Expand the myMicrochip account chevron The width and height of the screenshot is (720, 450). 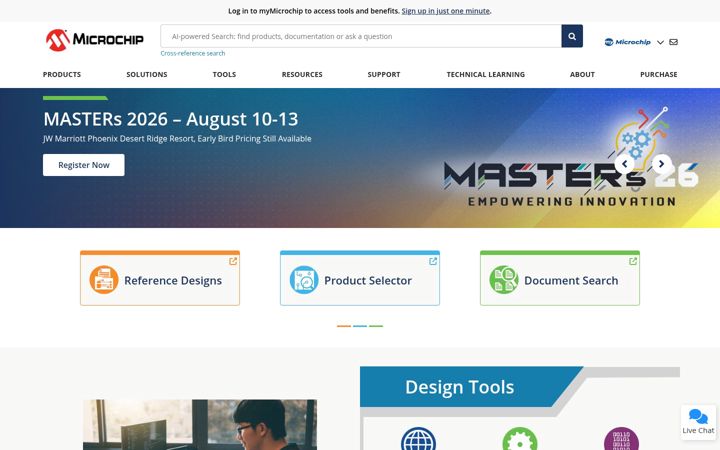click(x=660, y=42)
